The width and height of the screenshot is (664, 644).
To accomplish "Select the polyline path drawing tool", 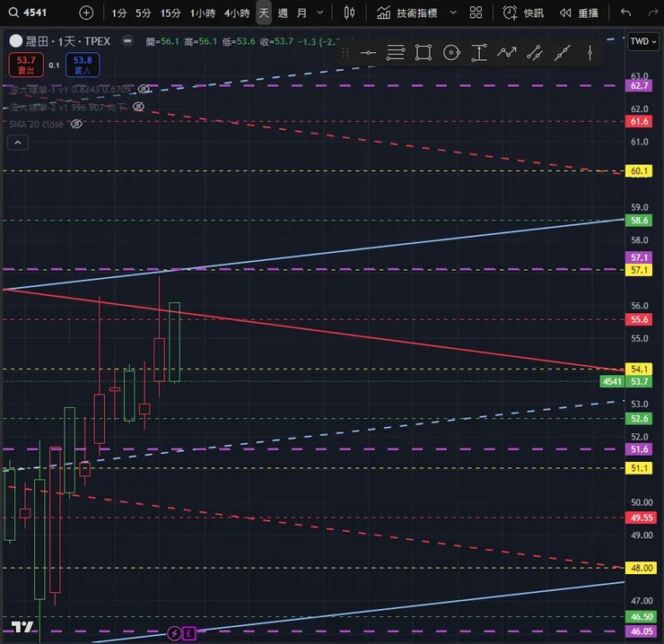I will click(506, 53).
